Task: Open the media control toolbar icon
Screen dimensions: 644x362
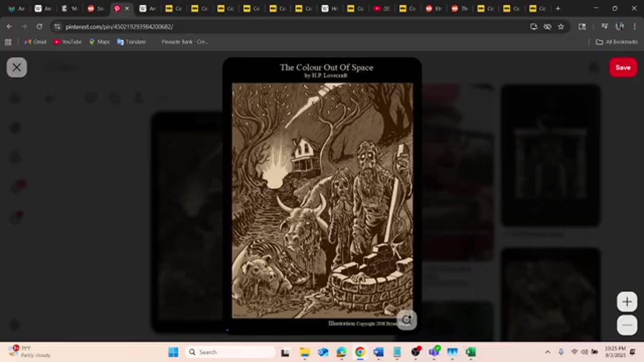Action: [605, 27]
